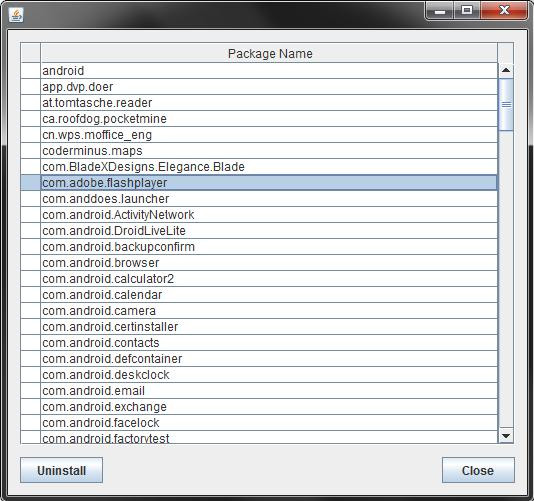Click the vertical scrollbar thumb
The width and height of the screenshot is (534, 501).
(506, 105)
